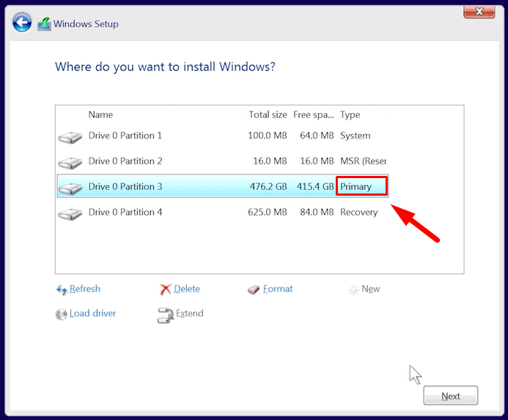Click the System type cell
The image size is (508, 420).
(355, 136)
